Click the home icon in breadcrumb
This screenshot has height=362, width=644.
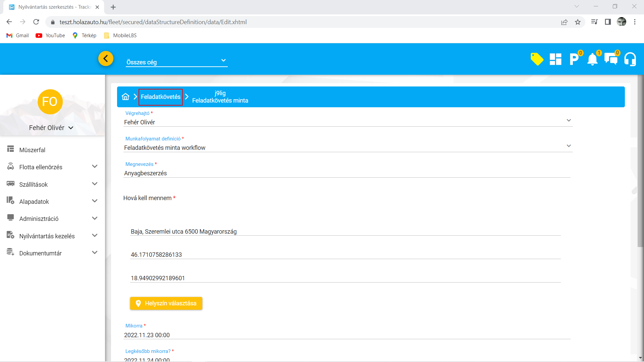(x=125, y=97)
